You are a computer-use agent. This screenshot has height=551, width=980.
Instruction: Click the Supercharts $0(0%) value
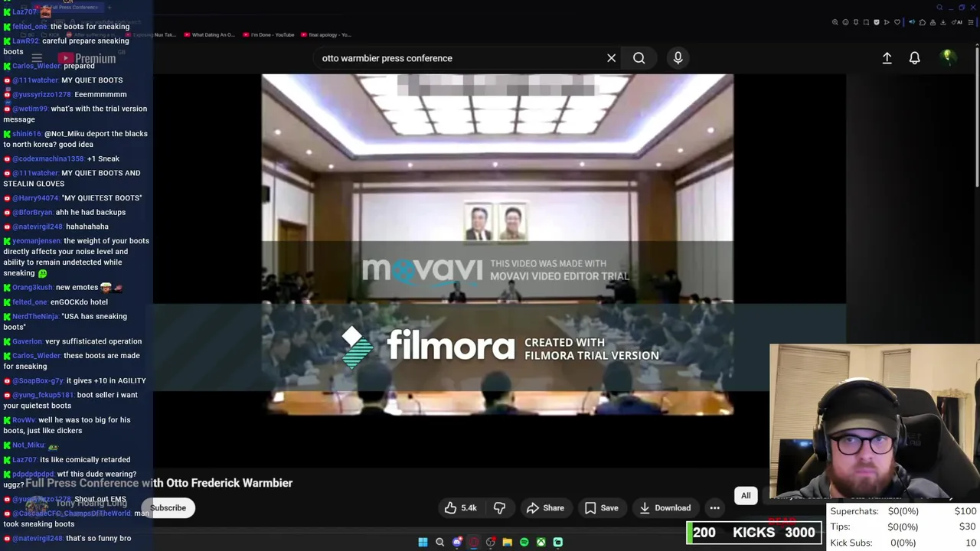(x=903, y=511)
